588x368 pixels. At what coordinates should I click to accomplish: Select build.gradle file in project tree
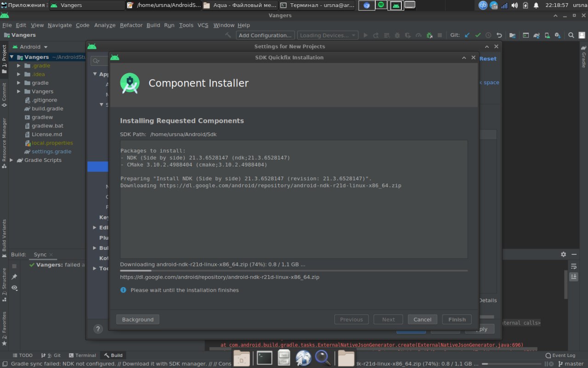pos(47,109)
